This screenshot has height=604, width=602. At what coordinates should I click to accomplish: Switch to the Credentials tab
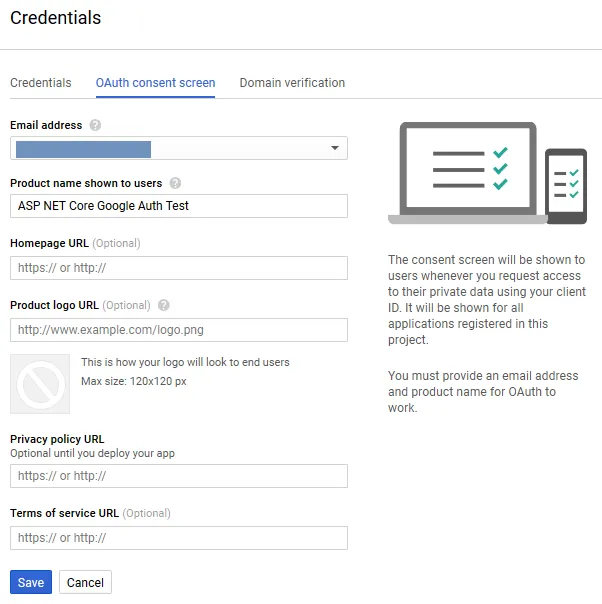coord(41,83)
